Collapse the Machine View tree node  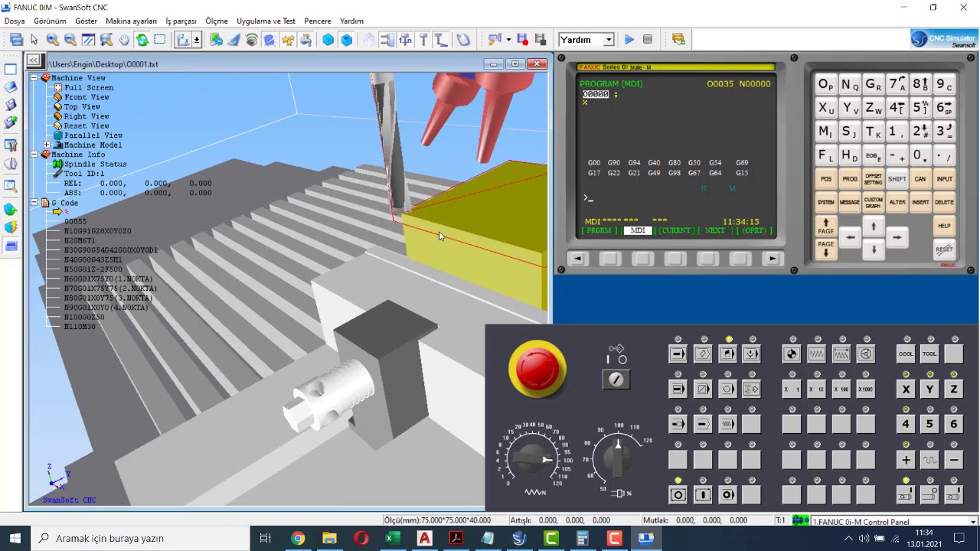(34, 78)
